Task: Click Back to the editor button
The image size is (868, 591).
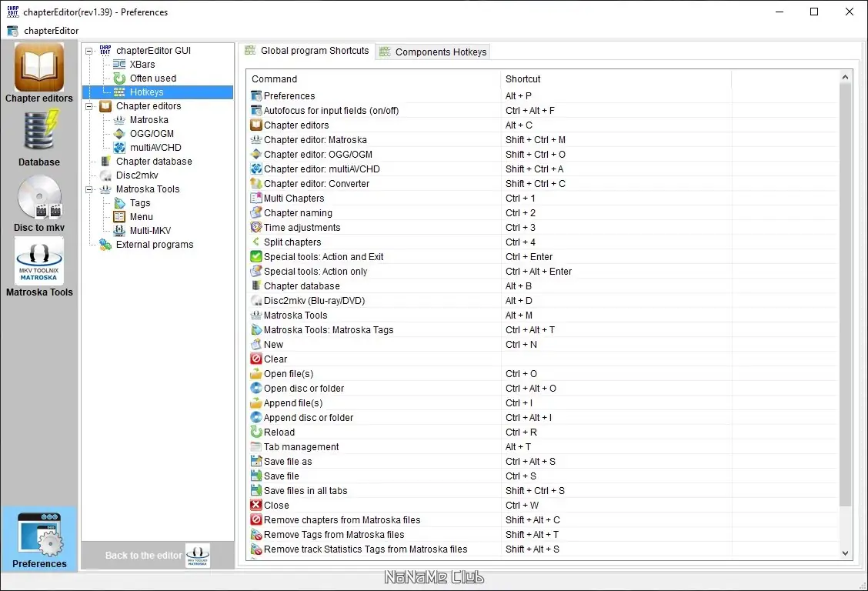Action: pos(158,555)
